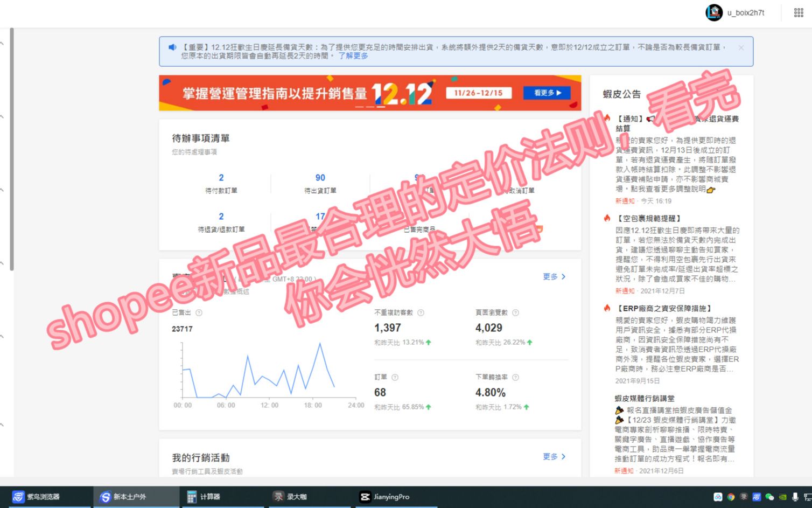Click the 我的行銷活動 heading

pos(201,458)
